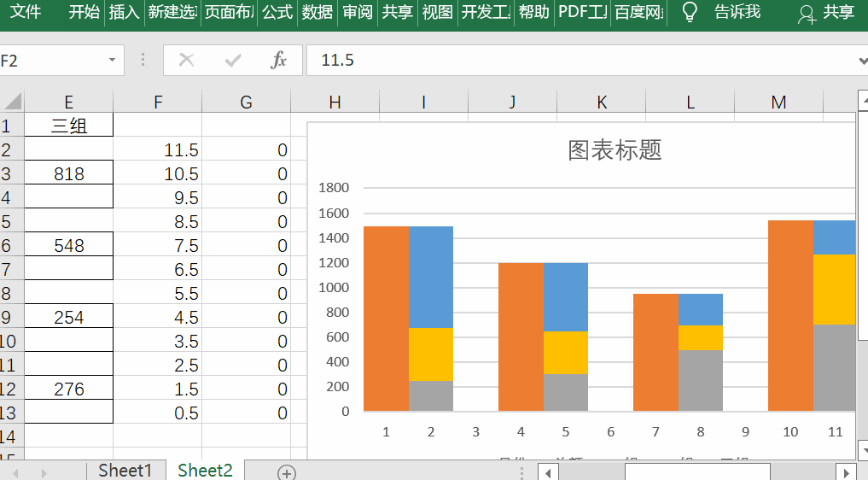This screenshot has height=480, width=868.
Task: Click cell containing 三组
Action: [x=68, y=126]
